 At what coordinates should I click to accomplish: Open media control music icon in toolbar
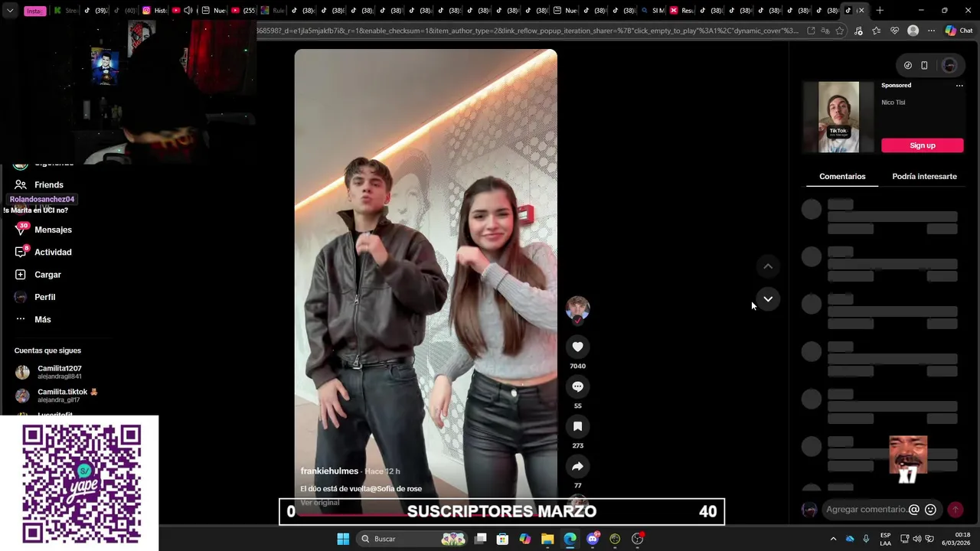coord(858,31)
